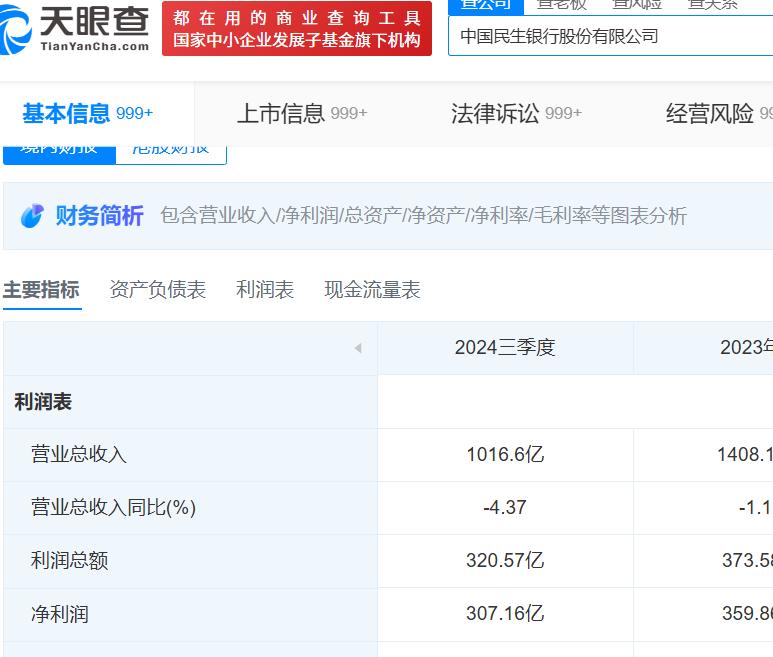Click the 财务简析 description text
773x657 pixels.
coord(423,216)
